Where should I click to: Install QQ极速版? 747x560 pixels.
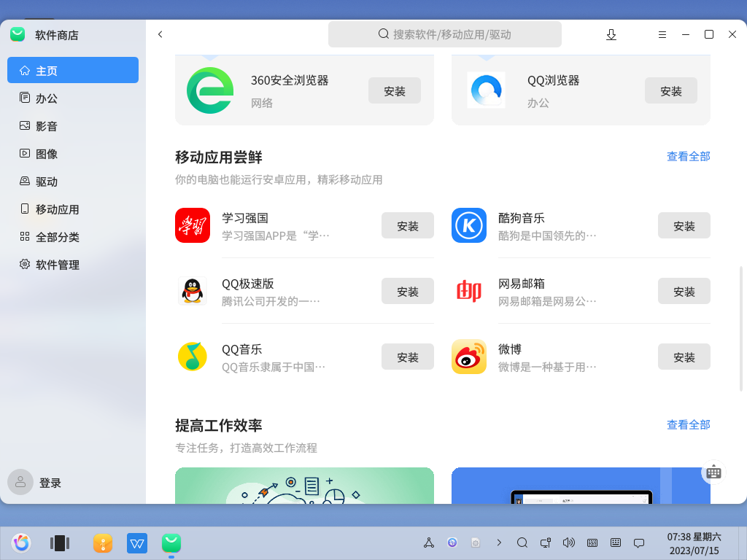[x=408, y=291]
